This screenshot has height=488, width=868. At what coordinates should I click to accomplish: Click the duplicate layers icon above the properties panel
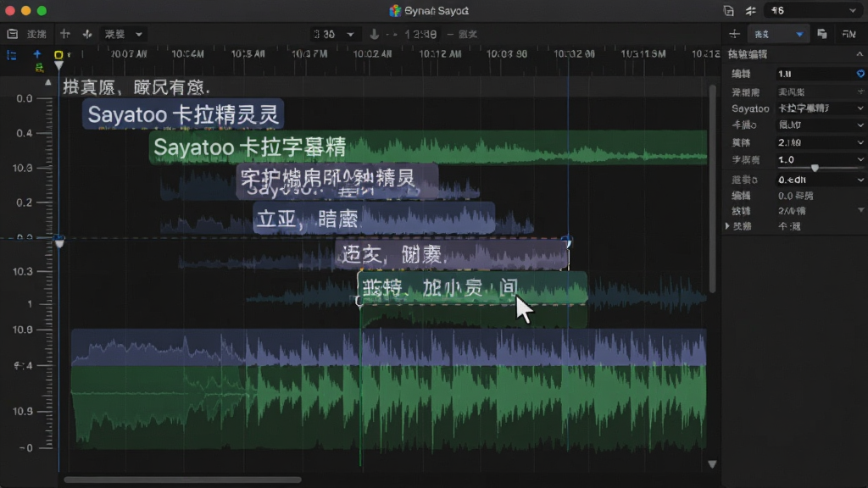point(822,34)
